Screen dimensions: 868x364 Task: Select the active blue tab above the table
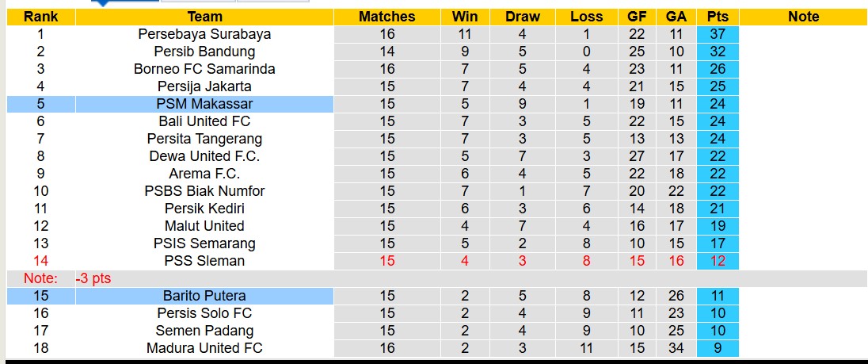click(x=125, y=2)
